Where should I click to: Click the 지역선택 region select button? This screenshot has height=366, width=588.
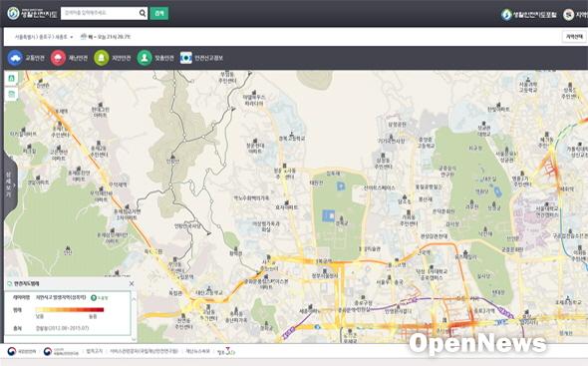pyautogui.click(x=574, y=37)
